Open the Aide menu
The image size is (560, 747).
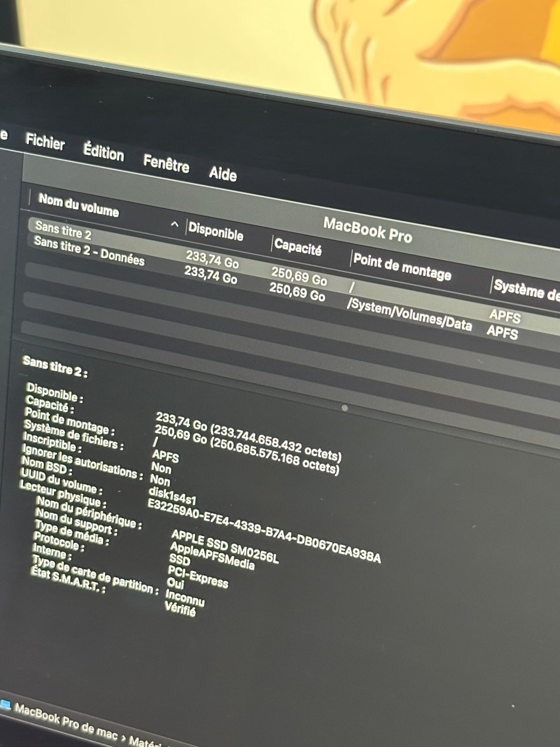tap(223, 174)
